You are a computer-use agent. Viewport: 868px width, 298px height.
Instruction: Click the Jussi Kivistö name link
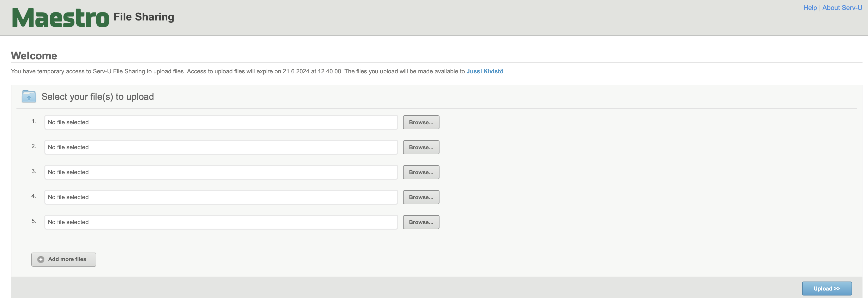click(x=485, y=71)
